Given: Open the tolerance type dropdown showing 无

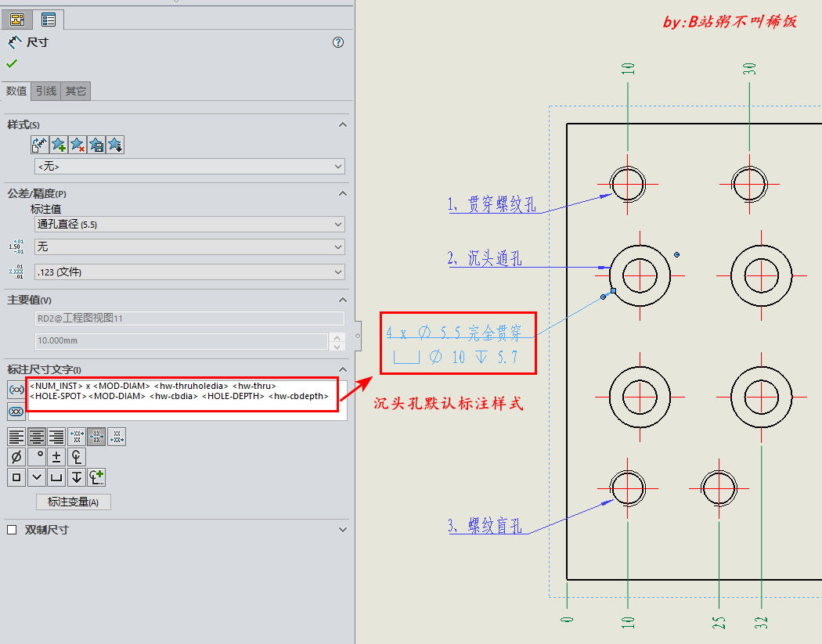Looking at the screenshot, I should pyautogui.click(x=189, y=246).
